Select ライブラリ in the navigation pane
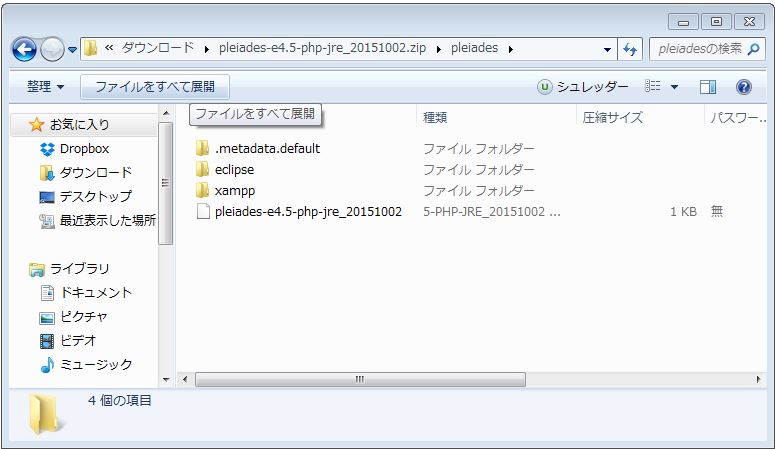This screenshot has width=775, height=449. [79, 269]
